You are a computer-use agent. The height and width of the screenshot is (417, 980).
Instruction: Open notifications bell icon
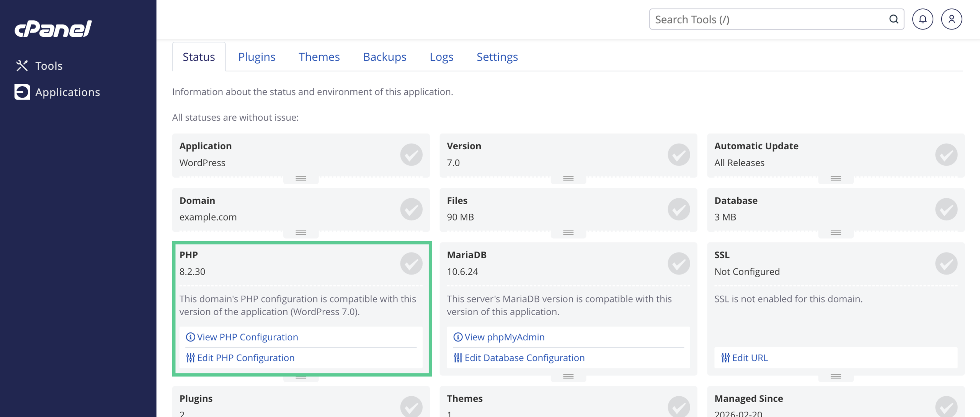tap(923, 19)
